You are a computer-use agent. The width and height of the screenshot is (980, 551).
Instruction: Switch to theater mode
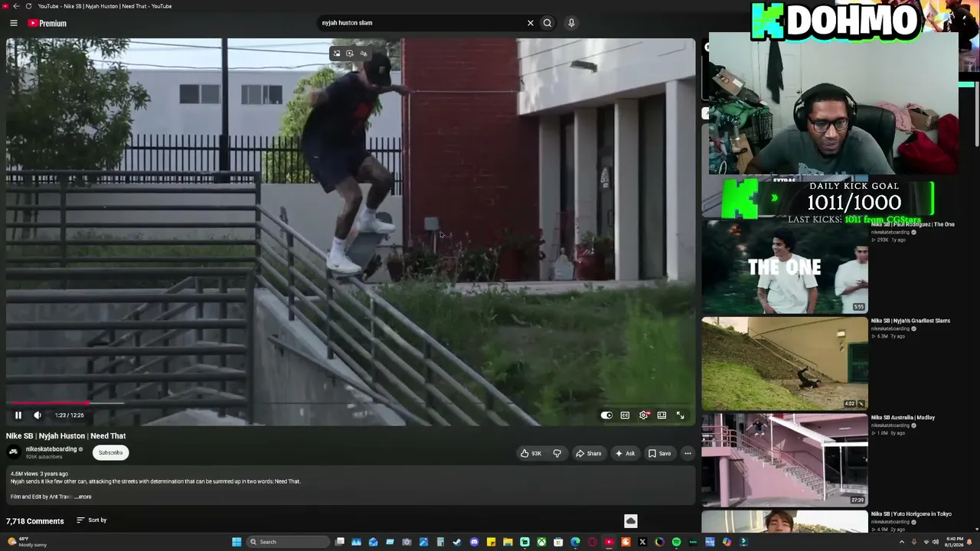pyautogui.click(x=661, y=416)
